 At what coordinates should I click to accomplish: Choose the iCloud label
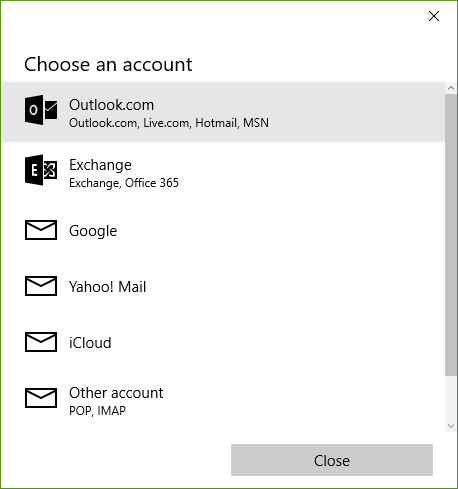click(x=90, y=343)
